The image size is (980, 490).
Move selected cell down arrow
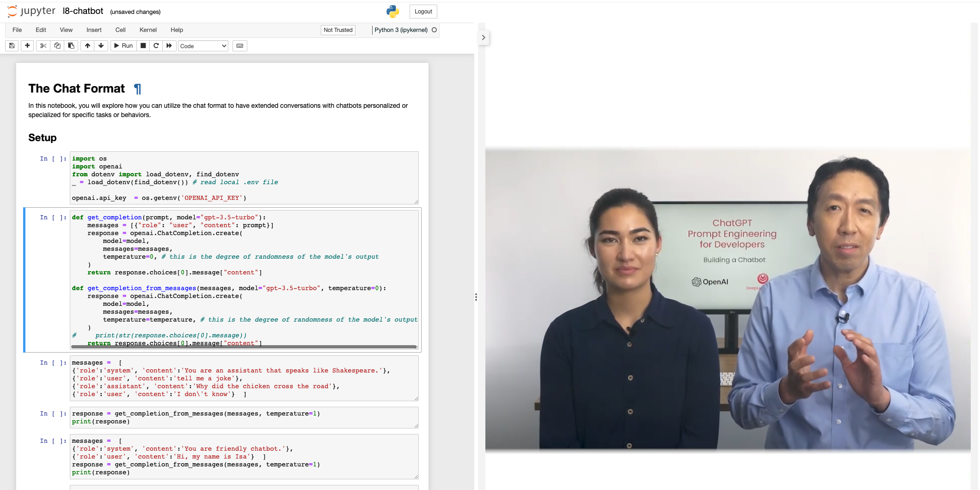pyautogui.click(x=101, y=46)
